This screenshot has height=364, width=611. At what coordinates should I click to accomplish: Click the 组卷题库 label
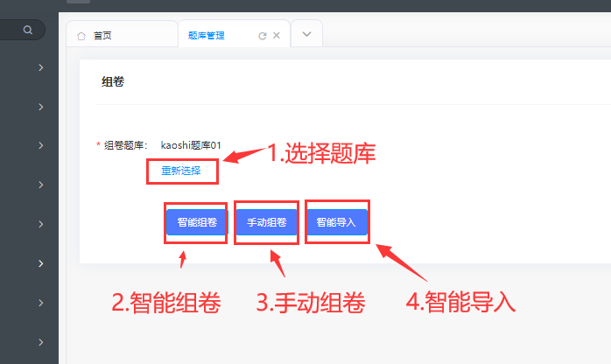(x=125, y=145)
